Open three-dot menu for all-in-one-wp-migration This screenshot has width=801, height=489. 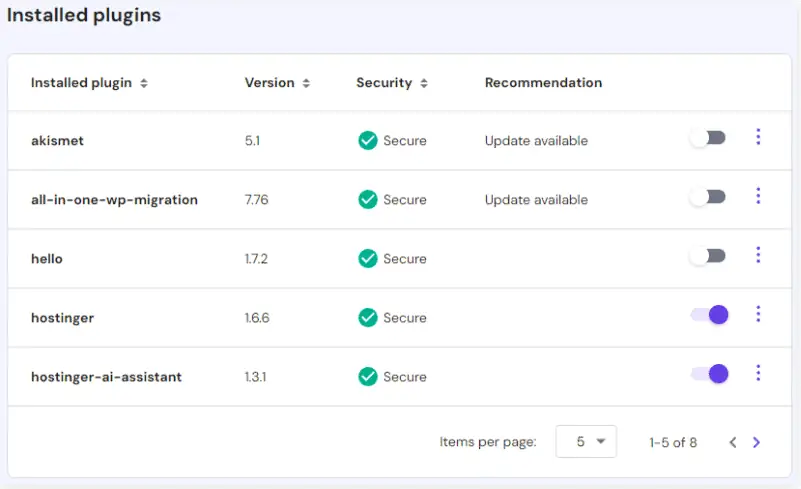coord(758,197)
